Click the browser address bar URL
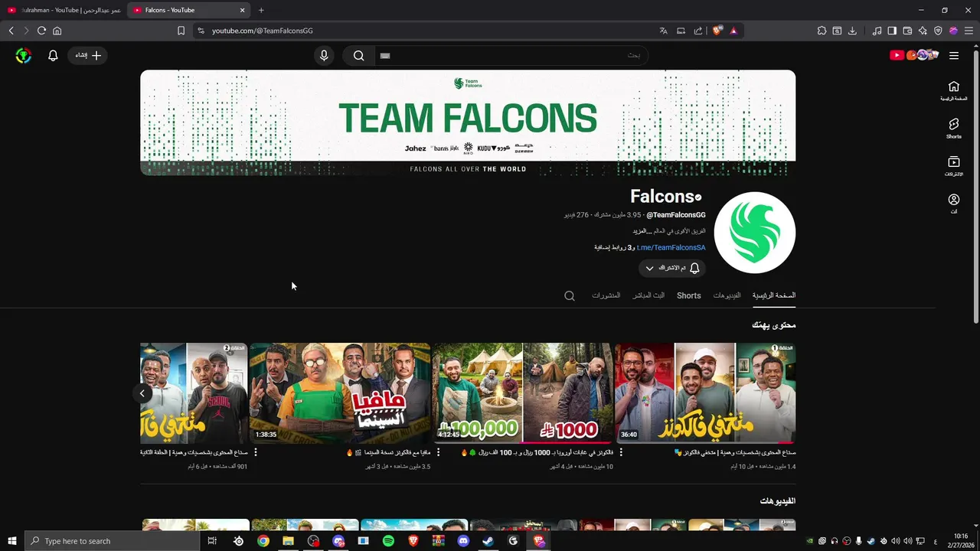The height and width of the screenshot is (551, 980). pyautogui.click(x=262, y=31)
